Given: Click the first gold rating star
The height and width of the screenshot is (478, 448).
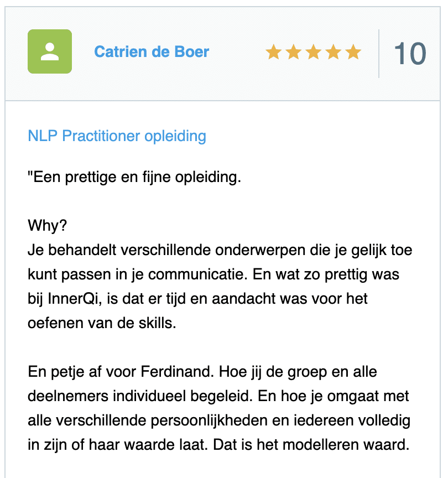Looking at the screenshot, I should [x=273, y=53].
